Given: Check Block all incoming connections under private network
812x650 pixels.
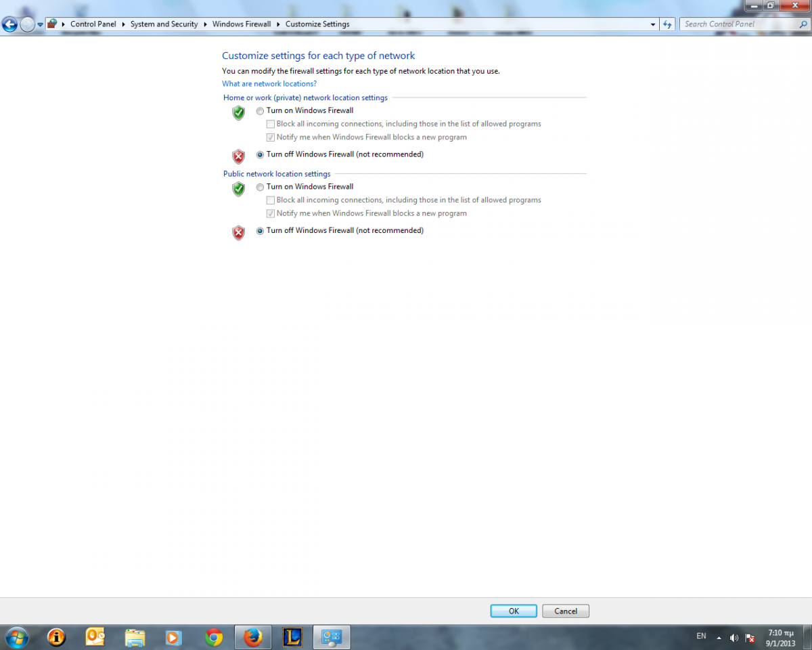Looking at the screenshot, I should 271,124.
